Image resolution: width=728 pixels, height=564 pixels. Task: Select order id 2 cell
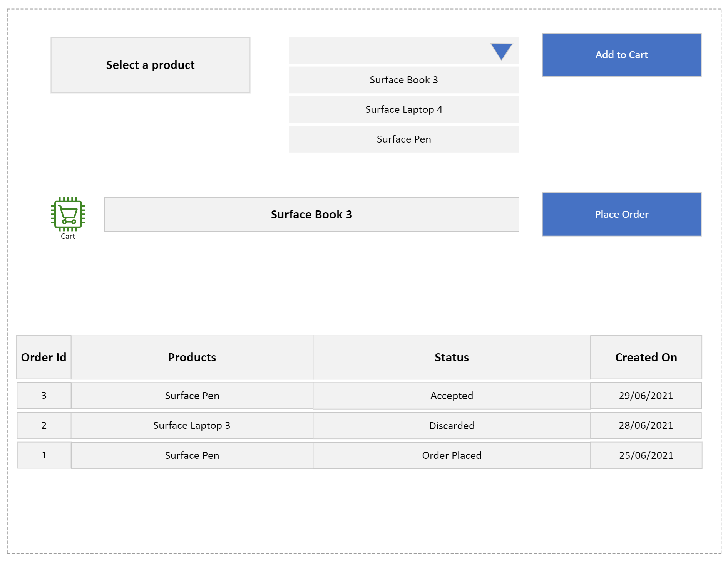(44, 425)
